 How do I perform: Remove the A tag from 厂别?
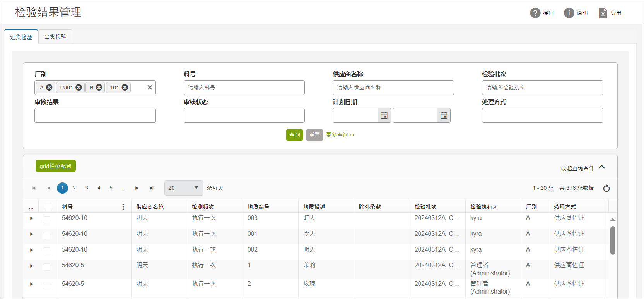[x=49, y=88]
